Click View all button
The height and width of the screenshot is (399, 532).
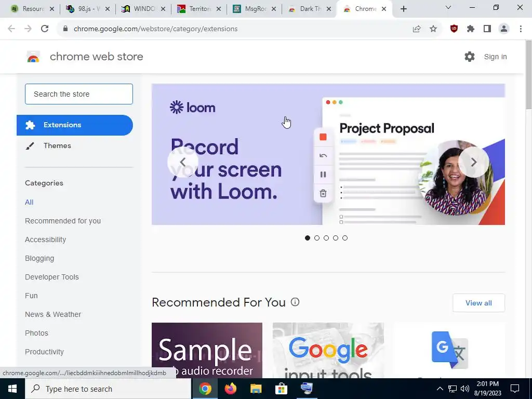tap(478, 303)
